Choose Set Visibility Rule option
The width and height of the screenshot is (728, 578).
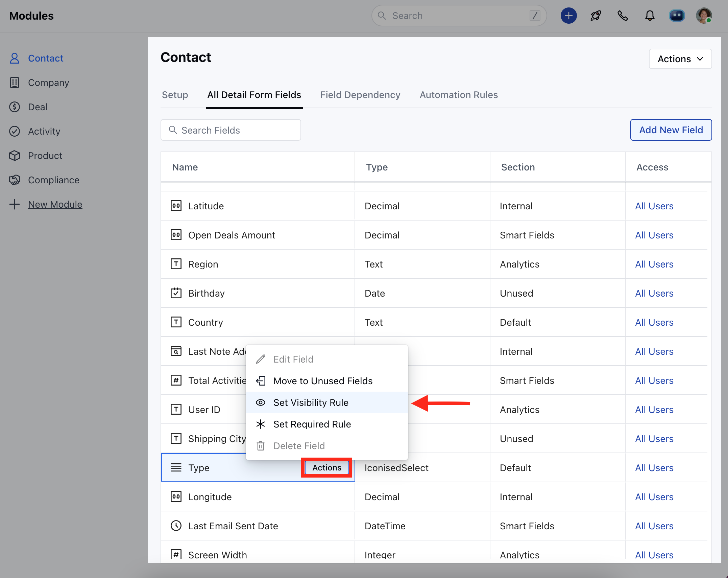311,402
